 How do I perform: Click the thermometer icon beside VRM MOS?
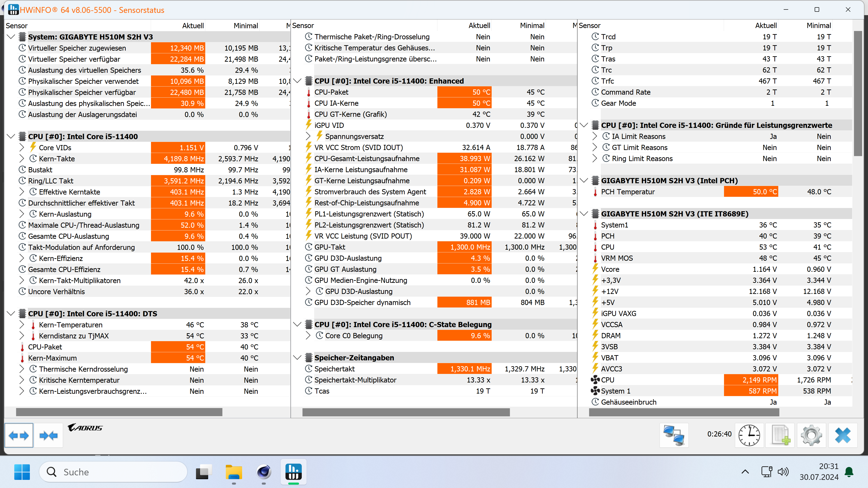click(x=595, y=258)
